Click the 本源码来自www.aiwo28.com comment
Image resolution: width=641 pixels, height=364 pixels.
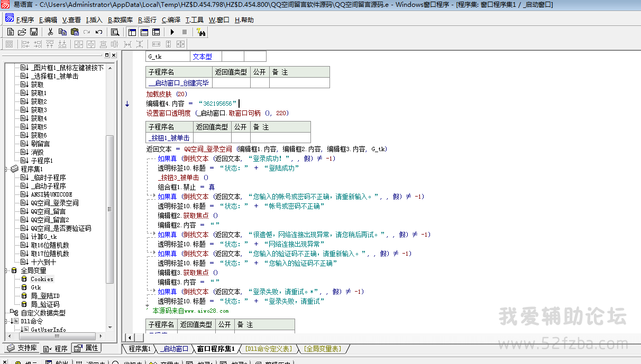tap(190, 311)
